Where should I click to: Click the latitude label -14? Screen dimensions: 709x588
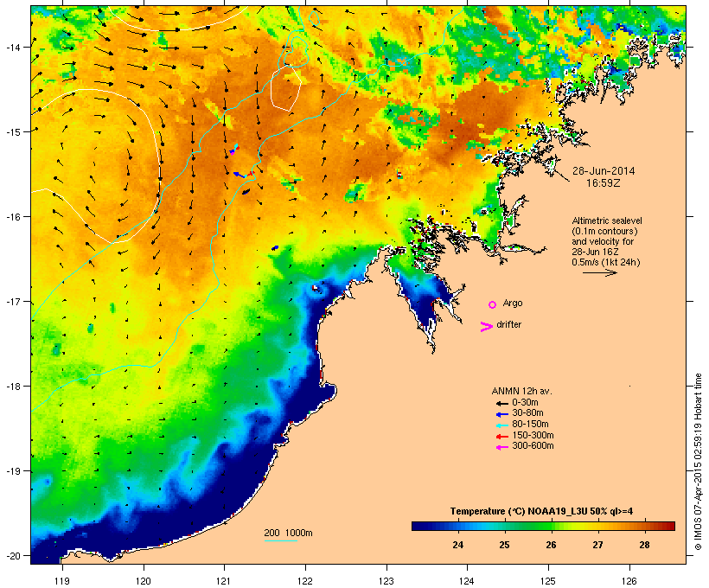[12, 47]
